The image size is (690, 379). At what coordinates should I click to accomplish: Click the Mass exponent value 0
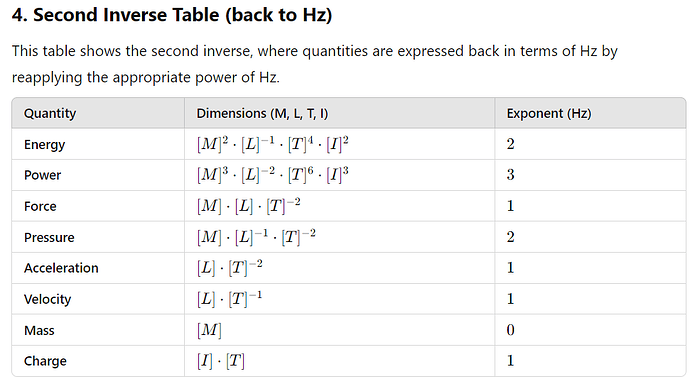click(x=510, y=330)
